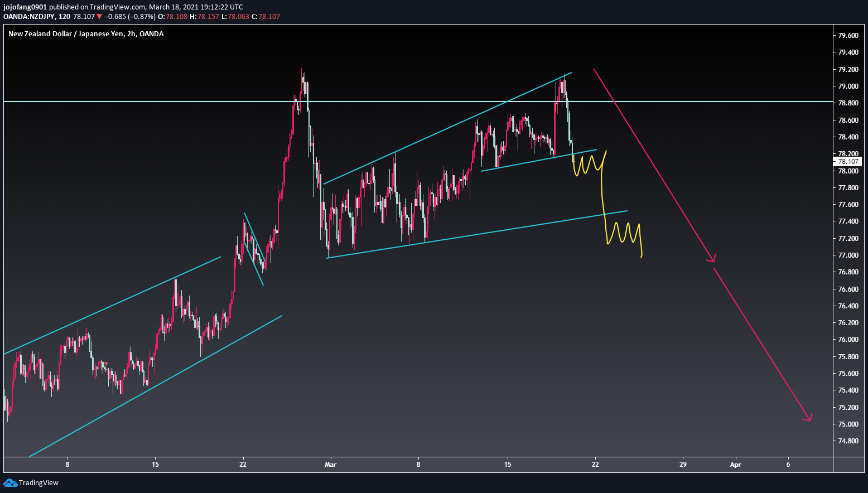Click the 75.200 price axis label

[x=848, y=408]
